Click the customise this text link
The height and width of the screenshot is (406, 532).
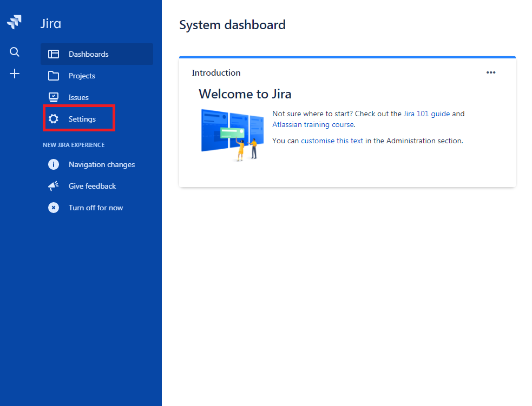point(332,141)
